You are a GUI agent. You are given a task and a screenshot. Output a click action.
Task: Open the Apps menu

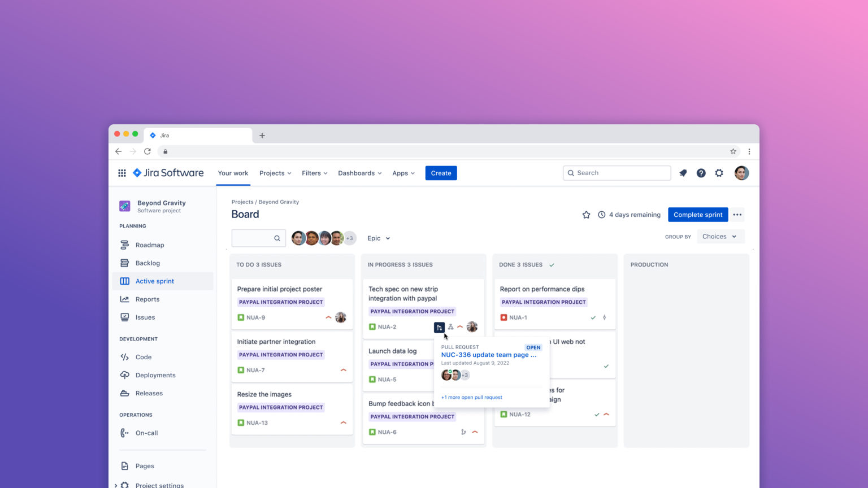403,173
